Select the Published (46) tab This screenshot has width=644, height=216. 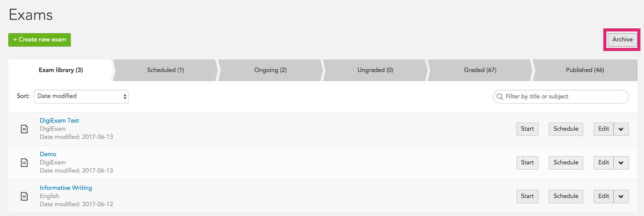coord(585,70)
